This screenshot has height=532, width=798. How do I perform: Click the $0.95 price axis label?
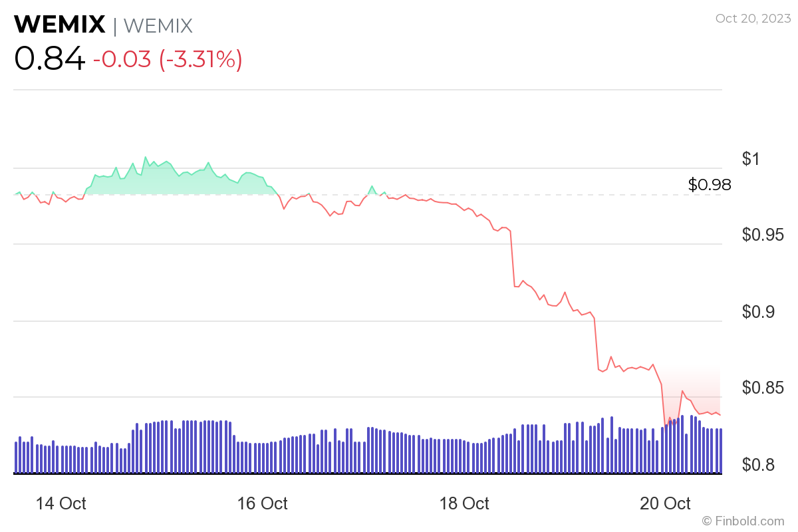(x=763, y=235)
